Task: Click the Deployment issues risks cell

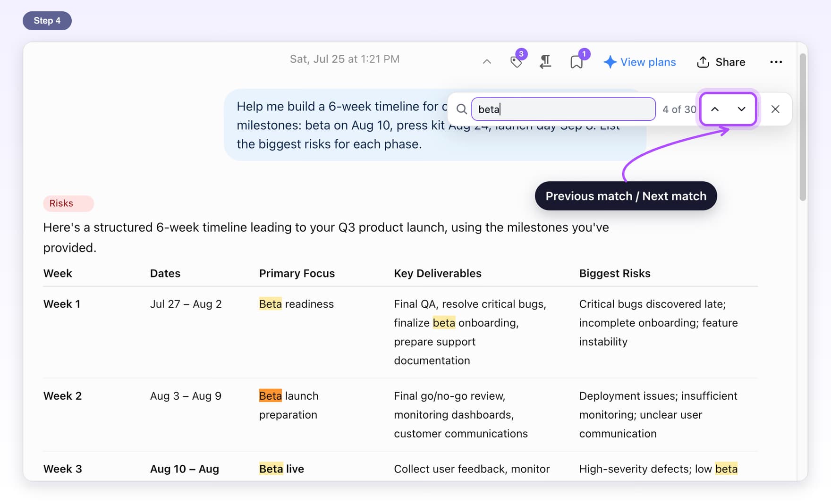Action: pyautogui.click(x=658, y=415)
